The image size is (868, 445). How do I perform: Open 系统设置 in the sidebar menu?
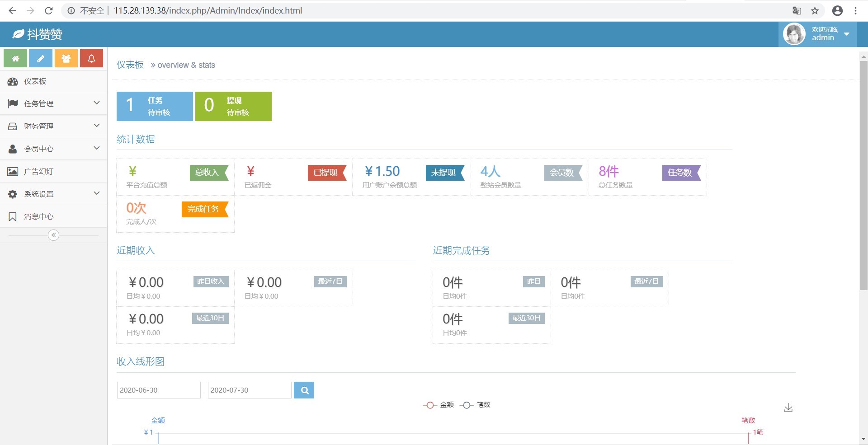(x=53, y=194)
